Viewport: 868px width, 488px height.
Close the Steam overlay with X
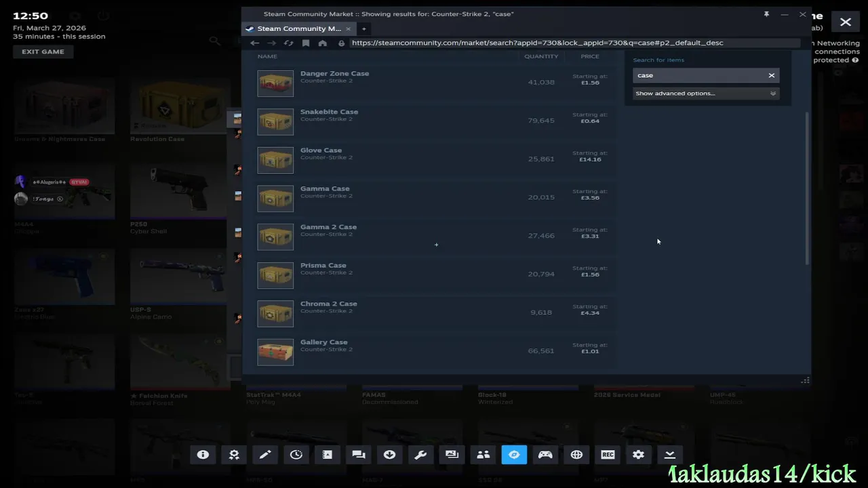[x=846, y=22]
